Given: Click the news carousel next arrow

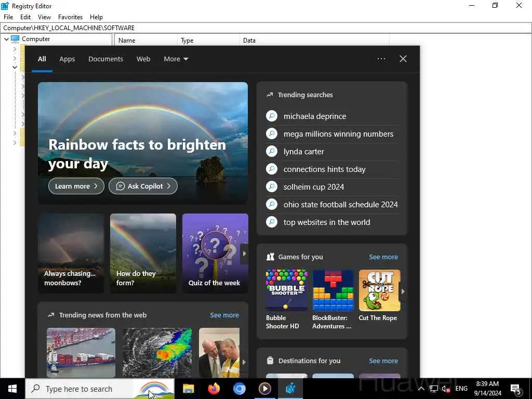Looking at the screenshot, I should 244,362.
